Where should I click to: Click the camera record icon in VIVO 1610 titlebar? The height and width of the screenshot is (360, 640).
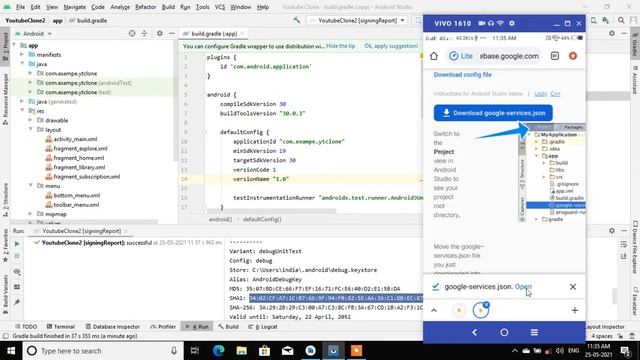482,23
